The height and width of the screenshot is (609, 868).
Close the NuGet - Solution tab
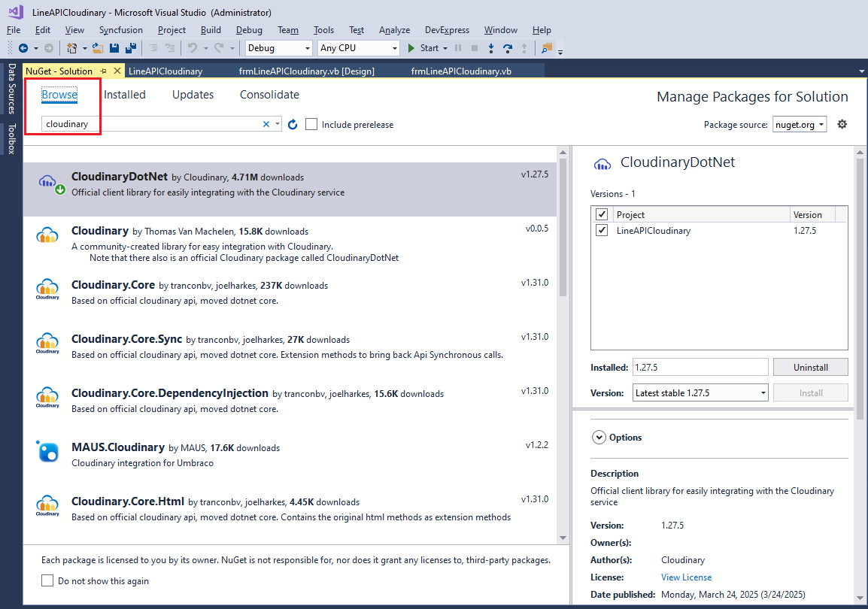point(117,71)
